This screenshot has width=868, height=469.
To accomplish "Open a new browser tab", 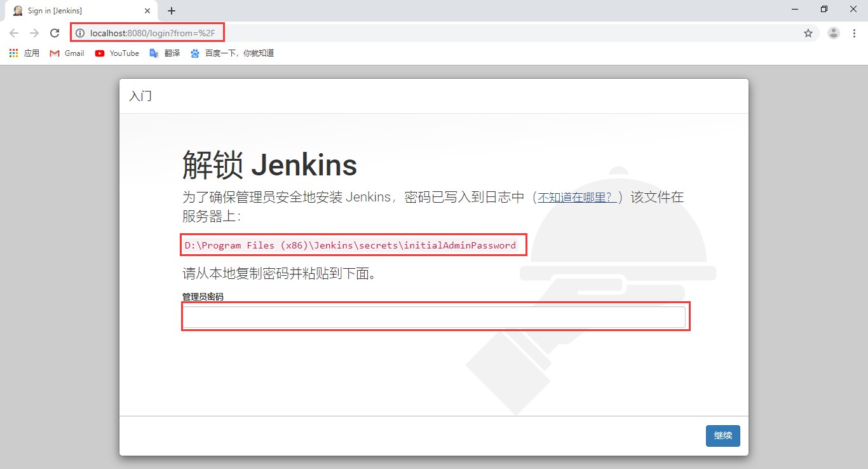I will coord(172,11).
